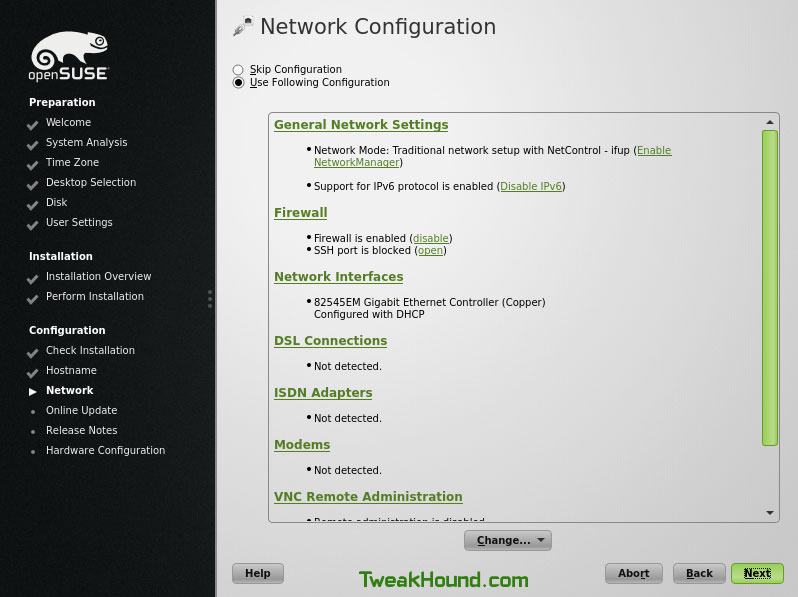
Task: Click the System Analysis step in sidebar
Action: click(87, 143)
